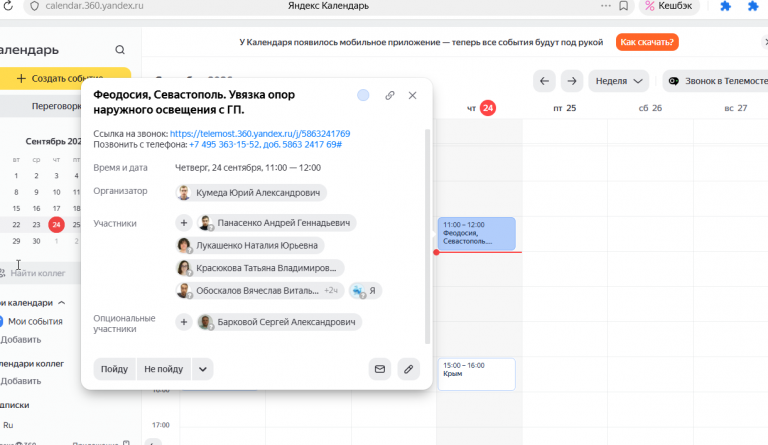Open optional participant Барковой Сергей Александрович
Image resolution: width=768 pixels, height=445 pixels.
279,322
